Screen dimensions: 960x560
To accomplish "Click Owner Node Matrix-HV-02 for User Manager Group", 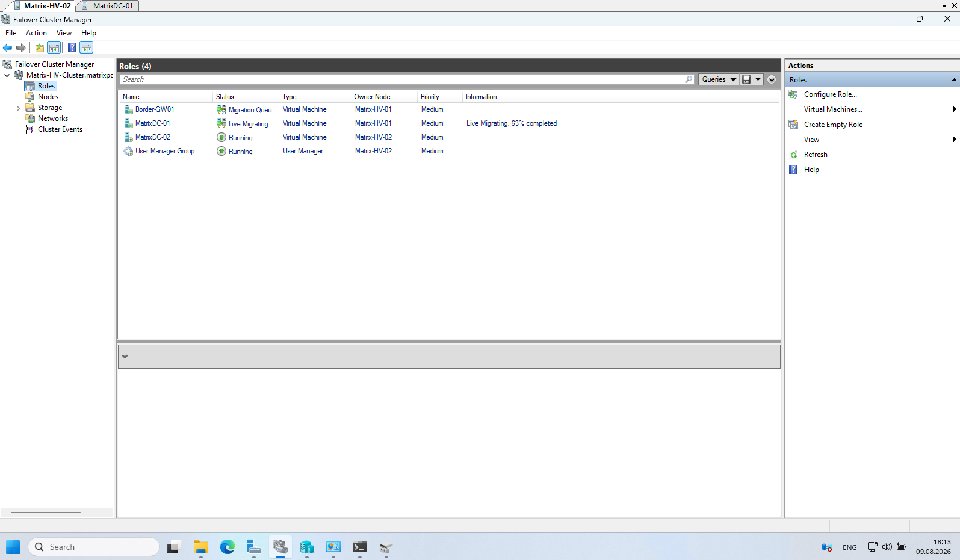I will coord(373,151).
